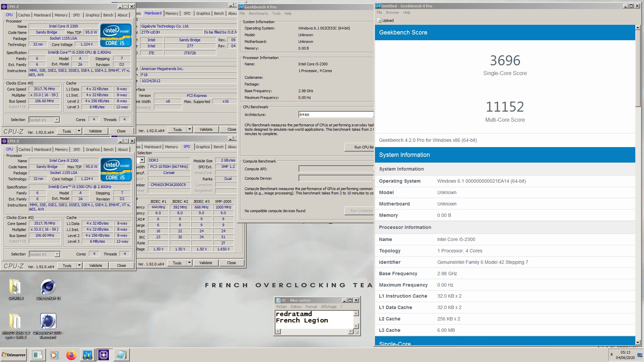Image resolution: width=644 pixels, height=362 pixels.
Task: Click the XMP-2000 column header in SPD table
Action: click(223, 201)
